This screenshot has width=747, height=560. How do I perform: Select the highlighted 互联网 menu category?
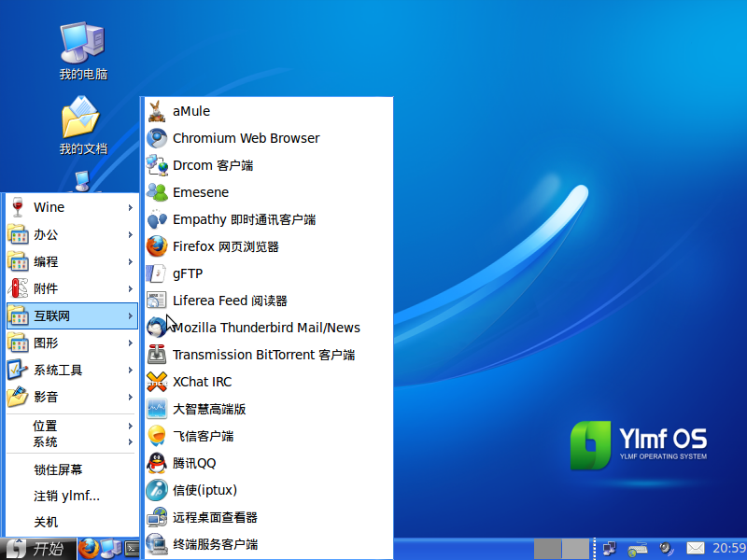coord(72,315)
